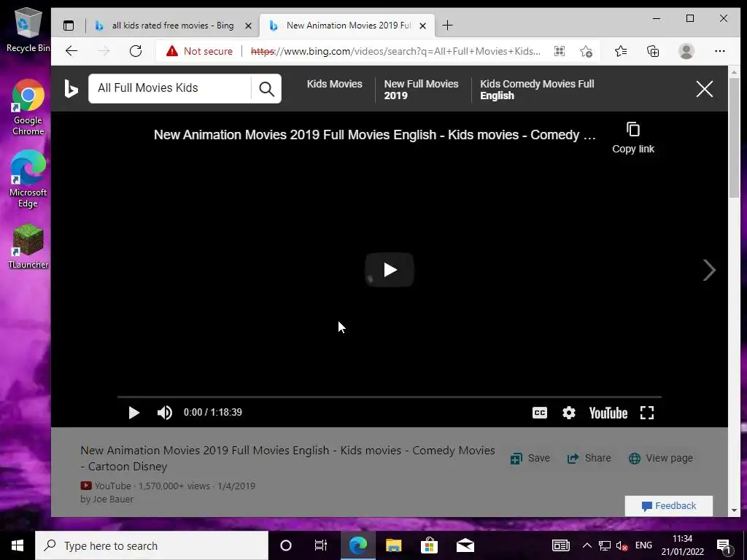Screen dimensions: 747x560
Task: Close the New Animation Movies tab
Action: tap(422, 26)
